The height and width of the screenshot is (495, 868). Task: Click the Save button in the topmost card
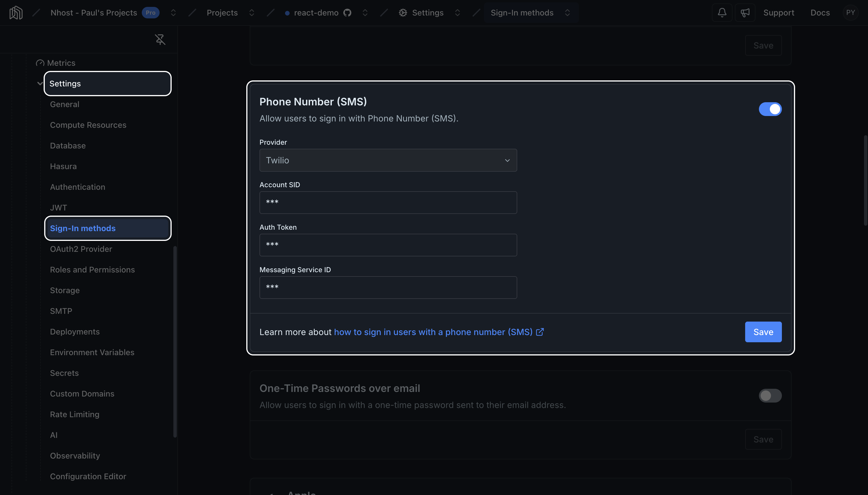[763, 45]
